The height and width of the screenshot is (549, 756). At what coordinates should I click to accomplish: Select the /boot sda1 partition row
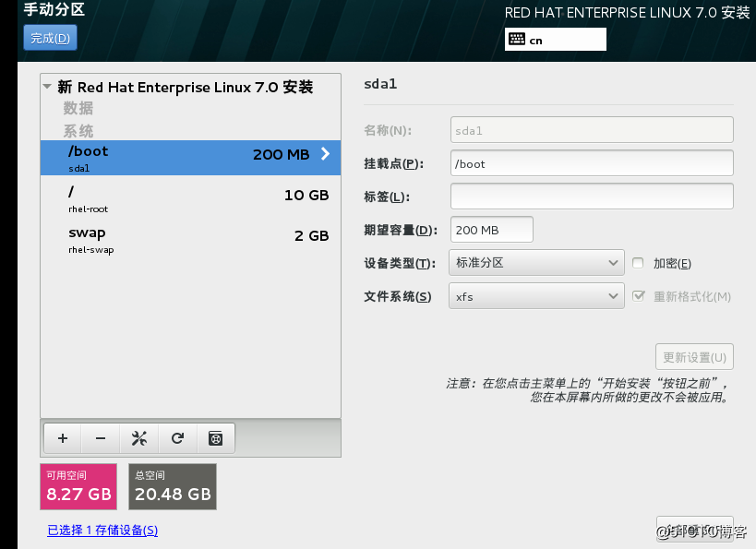pos(190,158)
